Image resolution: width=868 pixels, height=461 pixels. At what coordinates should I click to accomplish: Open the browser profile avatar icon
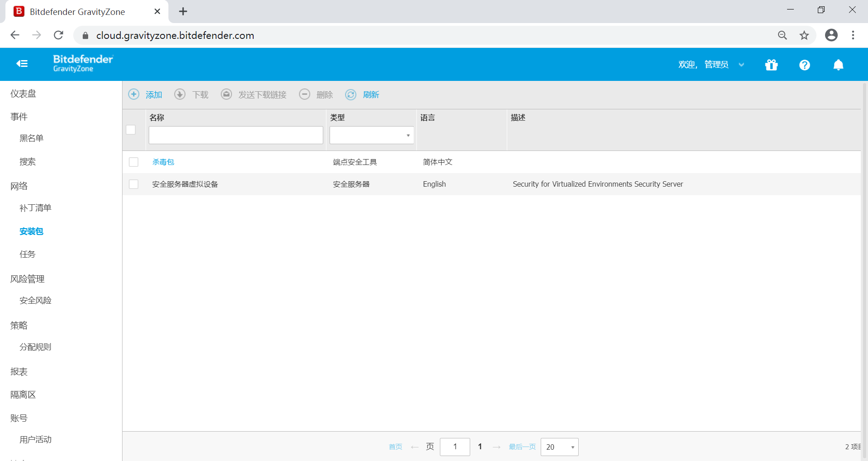tap(831, 35)
